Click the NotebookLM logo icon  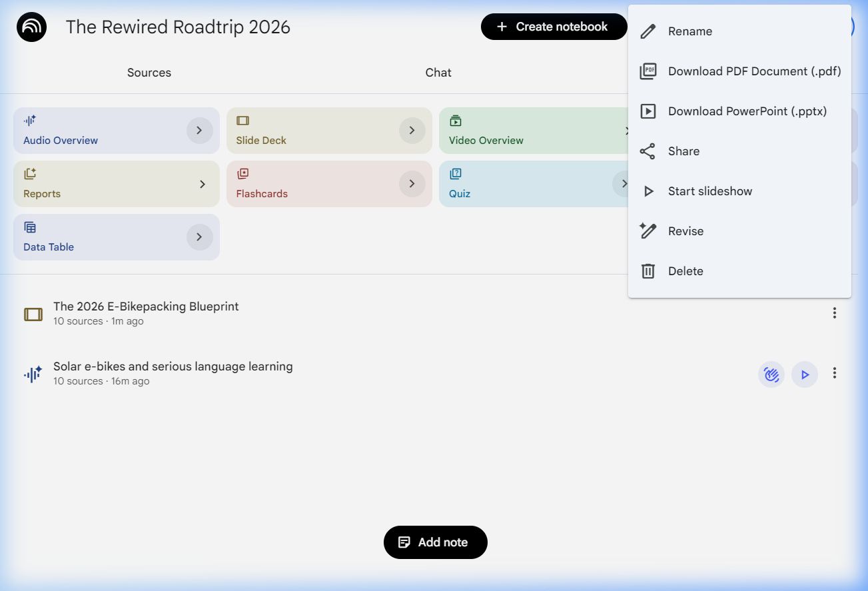point(31,27)
